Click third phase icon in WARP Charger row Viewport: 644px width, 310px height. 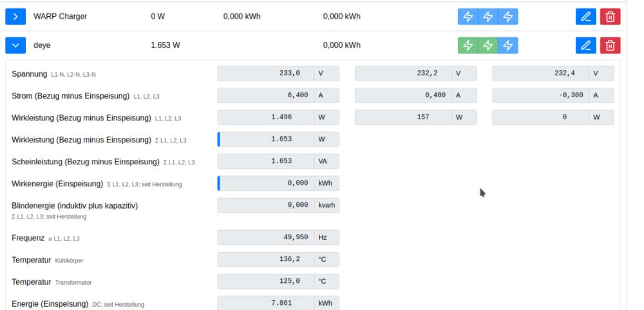click(508, 16)
